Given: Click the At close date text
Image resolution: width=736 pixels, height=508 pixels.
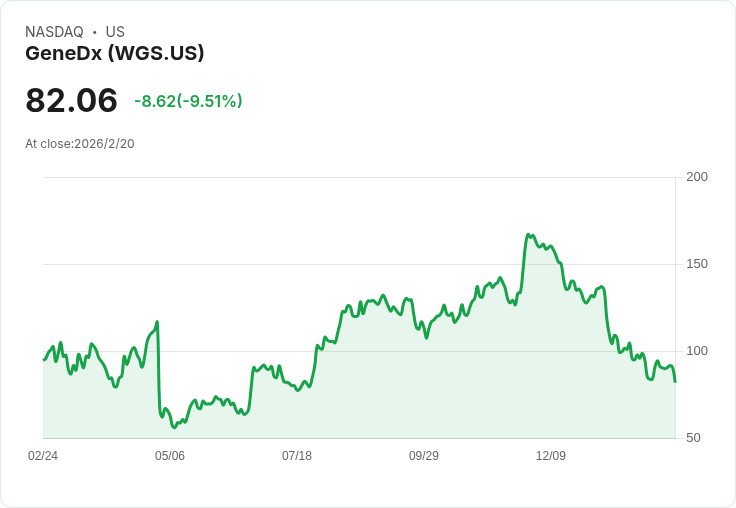Looking at the screenshot, I should pos(80,144).
